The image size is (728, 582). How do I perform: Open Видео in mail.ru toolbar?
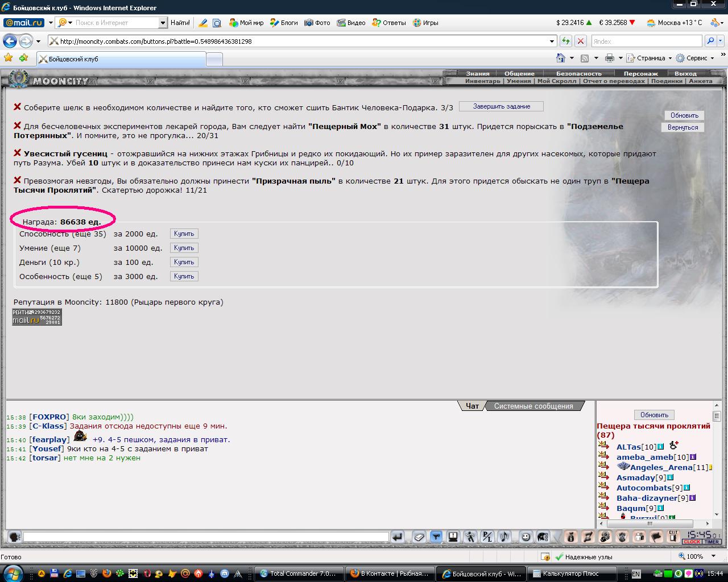pyautogui.click(x=351, y=23)
